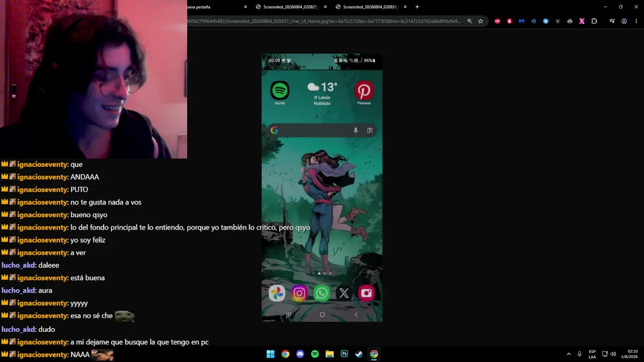Open the green and red glasses extension icon
644x362 pixels.
click(x=570, y=21)
